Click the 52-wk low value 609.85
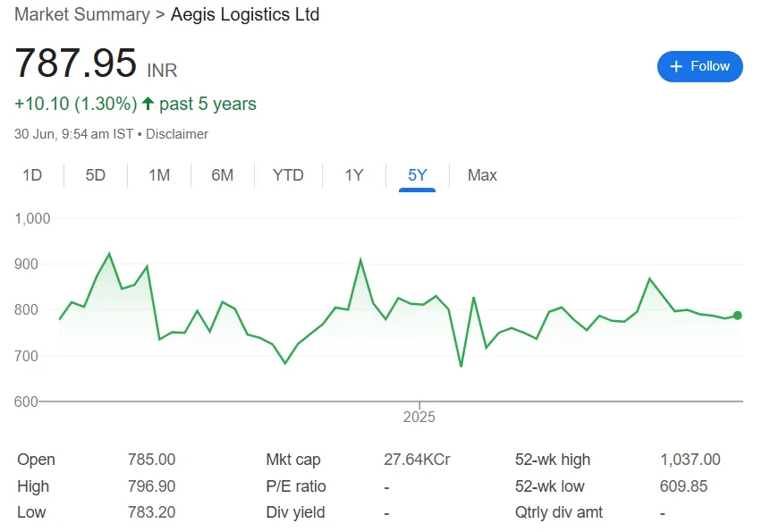770x532 pixels. 683,486
